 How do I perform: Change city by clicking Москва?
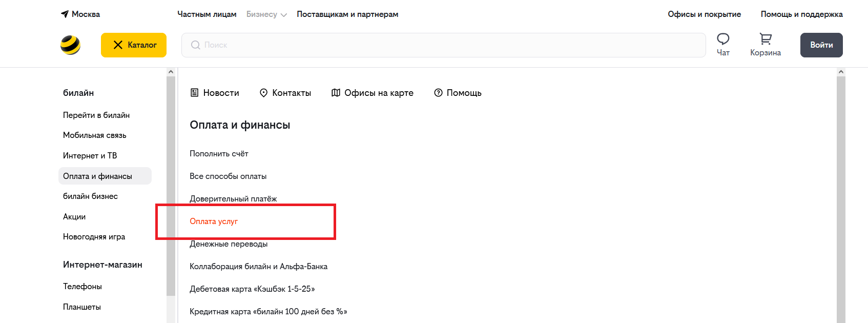(86, 14)
